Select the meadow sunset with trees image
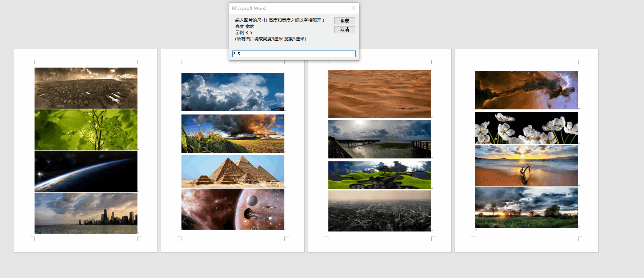Screen dimensions: 644x278 click(x=527, y=208)
